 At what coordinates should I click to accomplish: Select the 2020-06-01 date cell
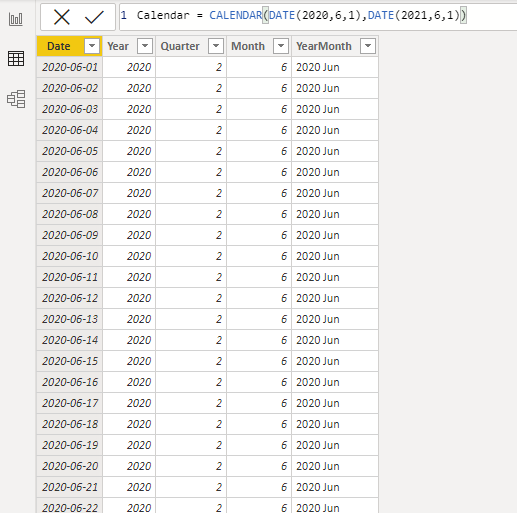(x=70, y=67)
